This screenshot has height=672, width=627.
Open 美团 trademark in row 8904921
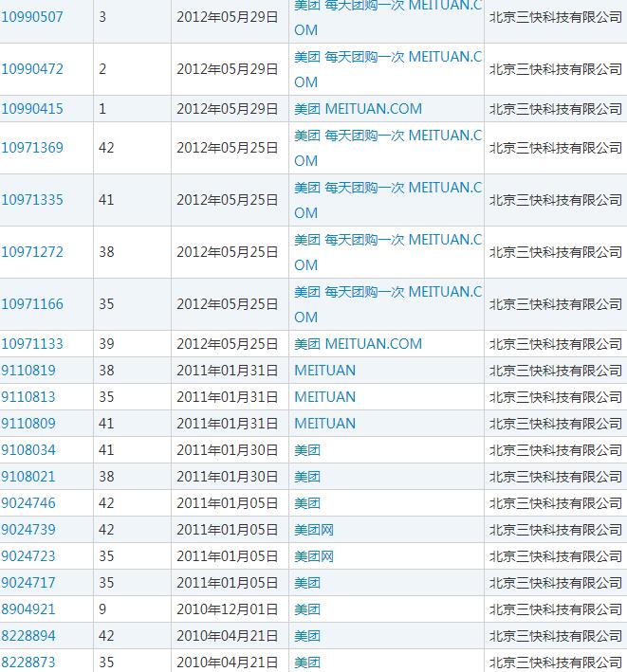[x=307, y=609]
